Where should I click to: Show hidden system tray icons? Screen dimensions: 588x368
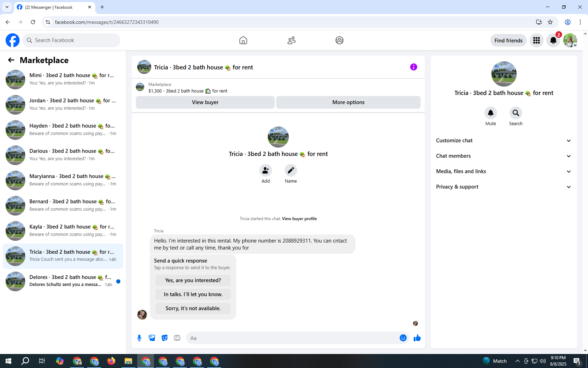pyautogui.click(x=517, y=361)
